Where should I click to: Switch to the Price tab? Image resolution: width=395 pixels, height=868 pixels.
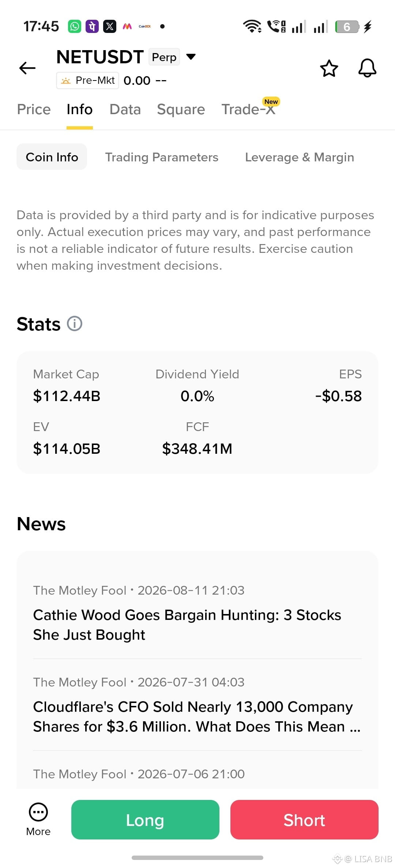[34, 109]
